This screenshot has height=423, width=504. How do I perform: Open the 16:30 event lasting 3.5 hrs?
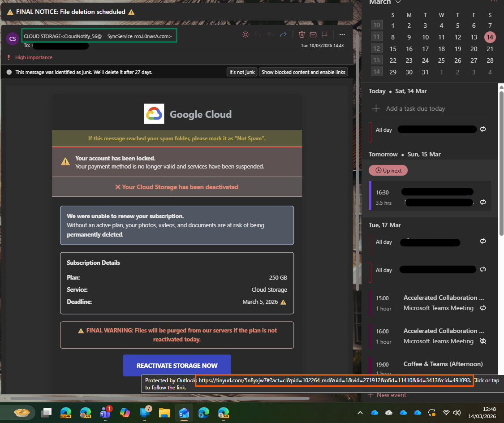430,196
